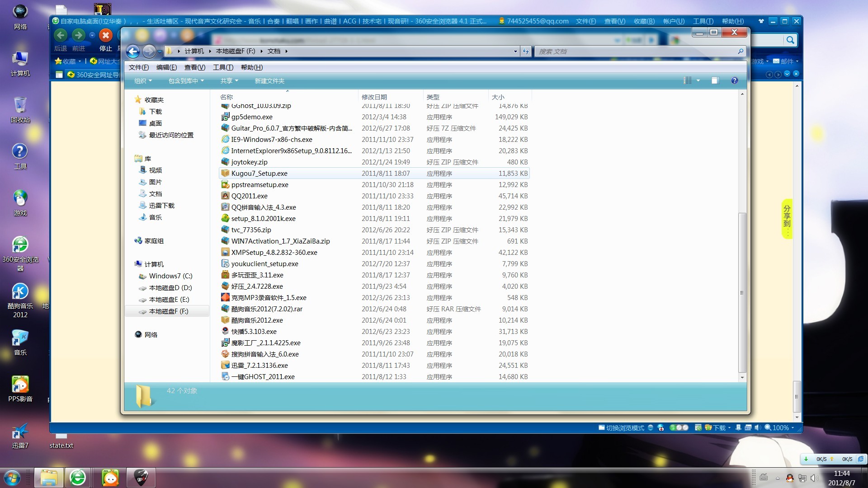Click the 360 browser forward button
Viewport: 868px width, 488px height.
pyautogui.click(x=79, y=35)
